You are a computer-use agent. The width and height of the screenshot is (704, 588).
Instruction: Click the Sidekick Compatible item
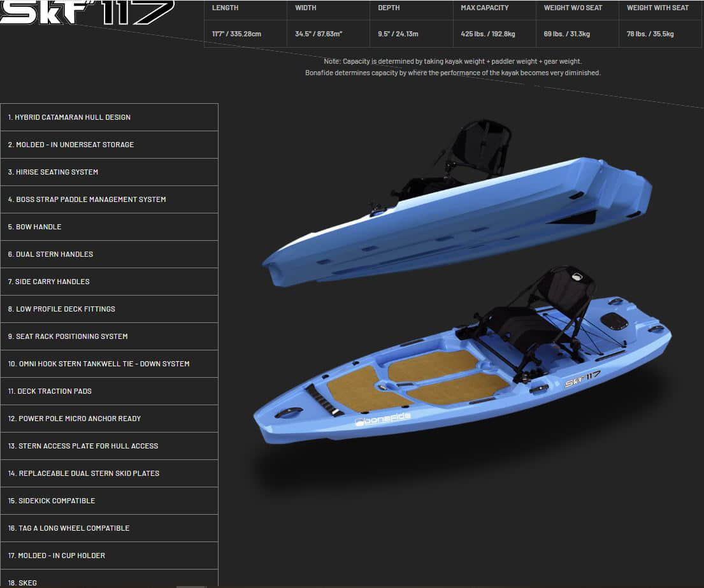click(109, 501)
